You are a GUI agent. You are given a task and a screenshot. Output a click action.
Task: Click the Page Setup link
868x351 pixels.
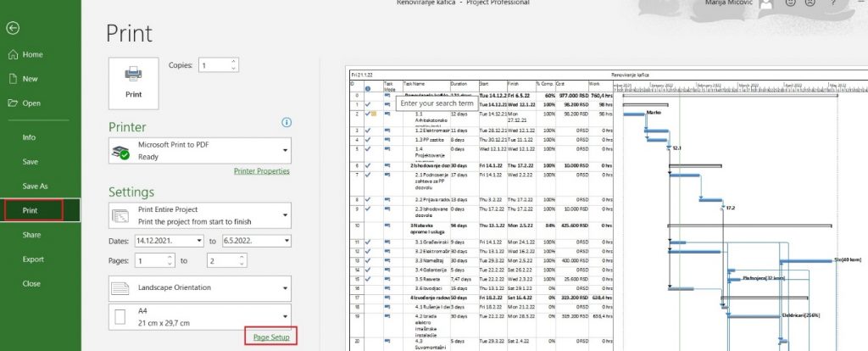[271, 337]
